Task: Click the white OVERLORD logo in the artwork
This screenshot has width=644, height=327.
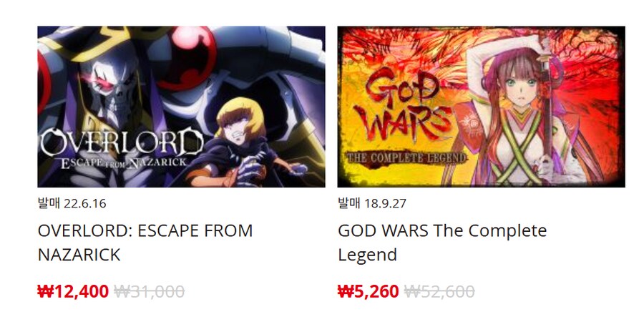Action: [122, 142]
